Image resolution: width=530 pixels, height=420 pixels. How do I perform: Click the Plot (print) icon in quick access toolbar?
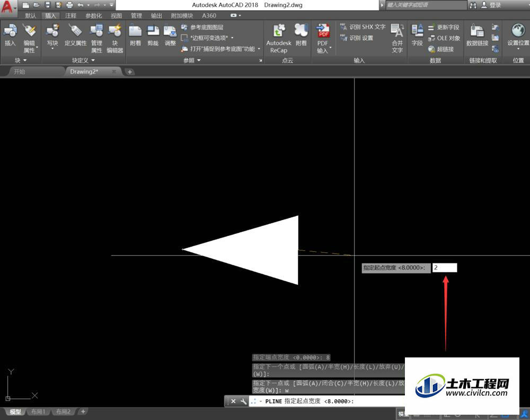(69, 5)
